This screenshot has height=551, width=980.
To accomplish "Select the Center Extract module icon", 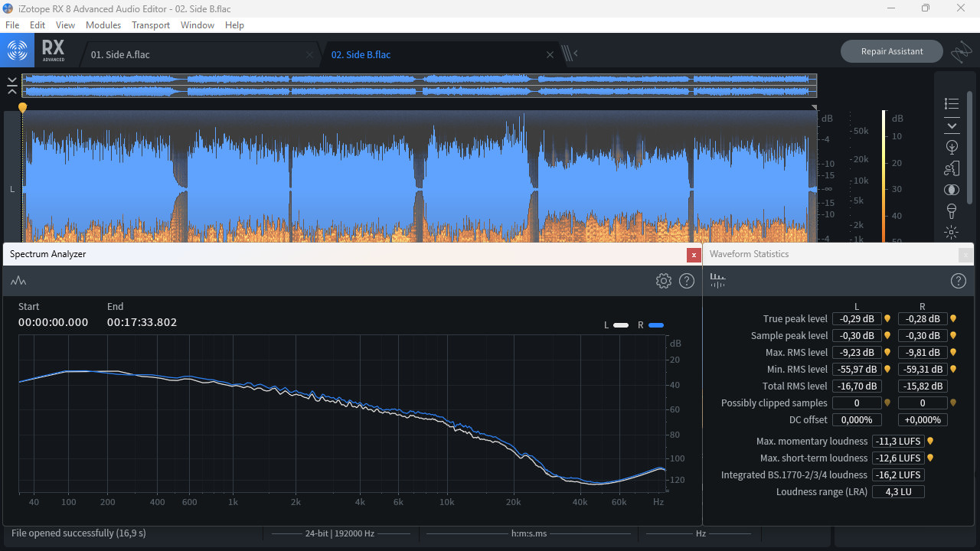I will [952, 190].
